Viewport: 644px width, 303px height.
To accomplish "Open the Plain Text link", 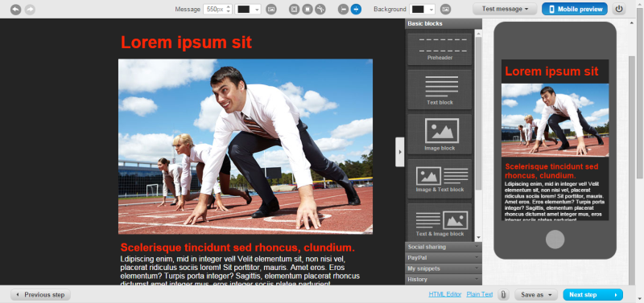I will 480,294.
